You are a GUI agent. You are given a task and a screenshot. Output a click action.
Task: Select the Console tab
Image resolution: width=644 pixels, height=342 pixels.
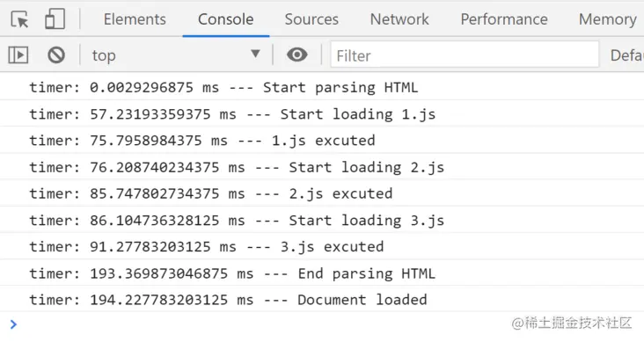[226, 19]
